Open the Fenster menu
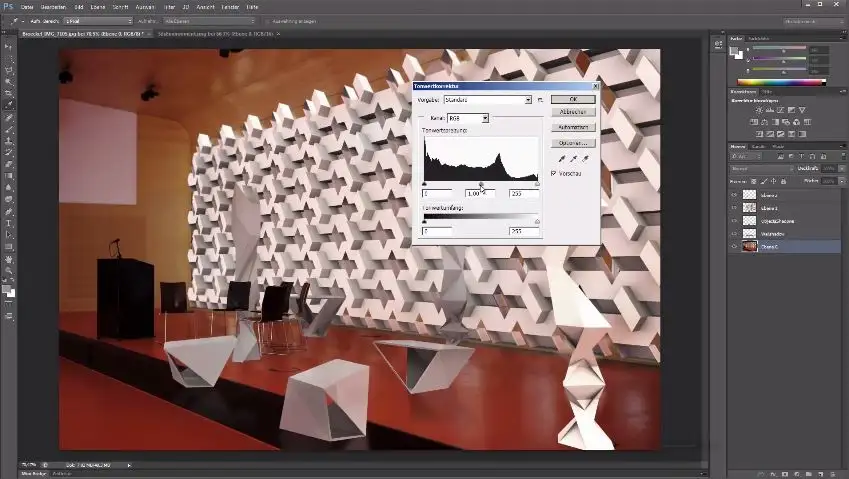 [230, 7]
